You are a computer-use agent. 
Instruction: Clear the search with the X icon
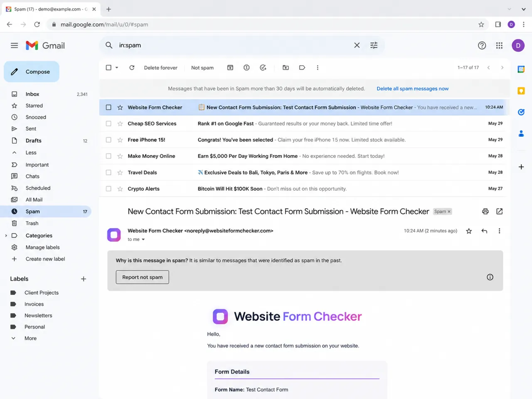coord(357,45)
